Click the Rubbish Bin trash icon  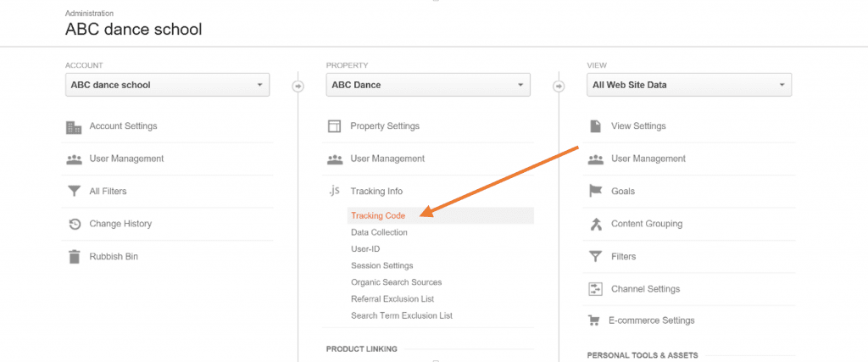pyautogui.click(x=74, y=257)
